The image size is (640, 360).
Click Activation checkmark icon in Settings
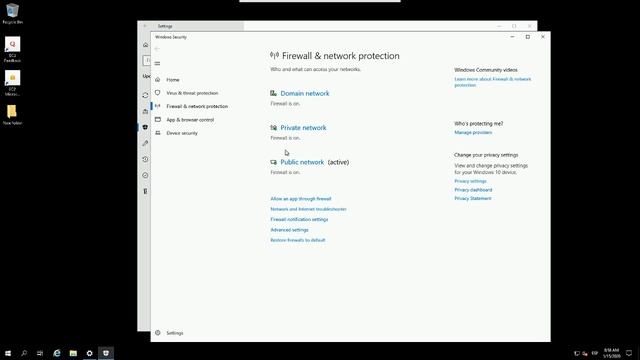[145, 175]
